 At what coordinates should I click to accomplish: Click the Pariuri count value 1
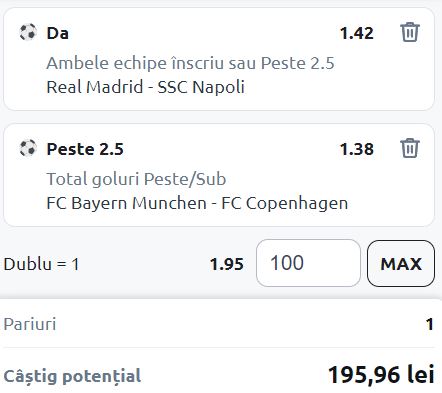[x=430, y=324]
